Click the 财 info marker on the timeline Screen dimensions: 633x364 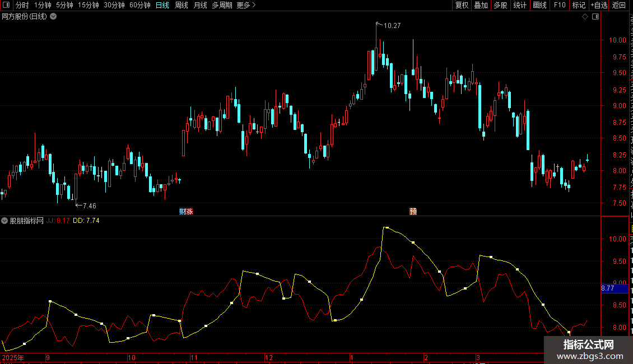[x=183, y=212]
